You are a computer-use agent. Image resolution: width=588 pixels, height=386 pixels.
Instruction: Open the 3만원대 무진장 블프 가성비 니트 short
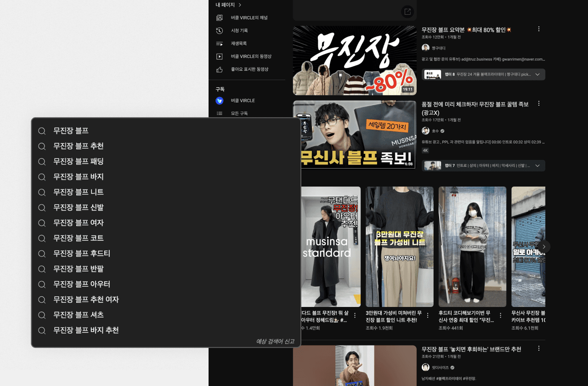pos(400,247)
